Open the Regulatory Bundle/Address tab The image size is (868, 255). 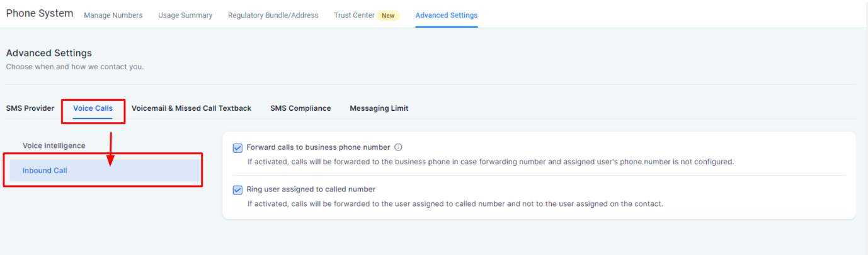[273, 15]
